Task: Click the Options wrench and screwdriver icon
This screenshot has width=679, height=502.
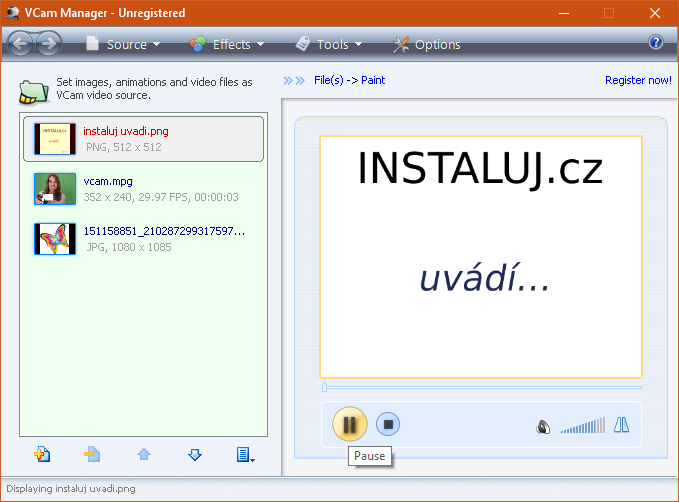Action: click(x=401, y=44)
